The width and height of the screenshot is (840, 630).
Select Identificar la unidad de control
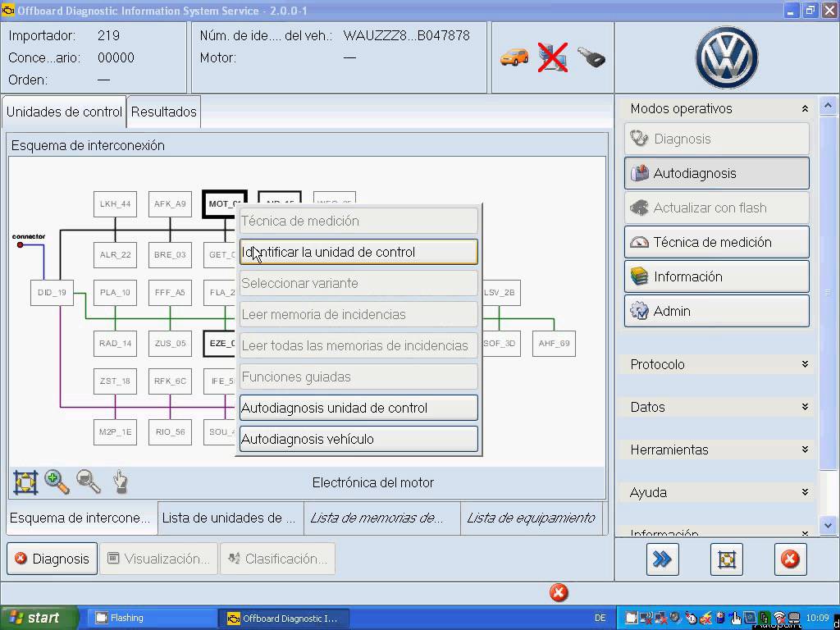click(x=358, y=251)
